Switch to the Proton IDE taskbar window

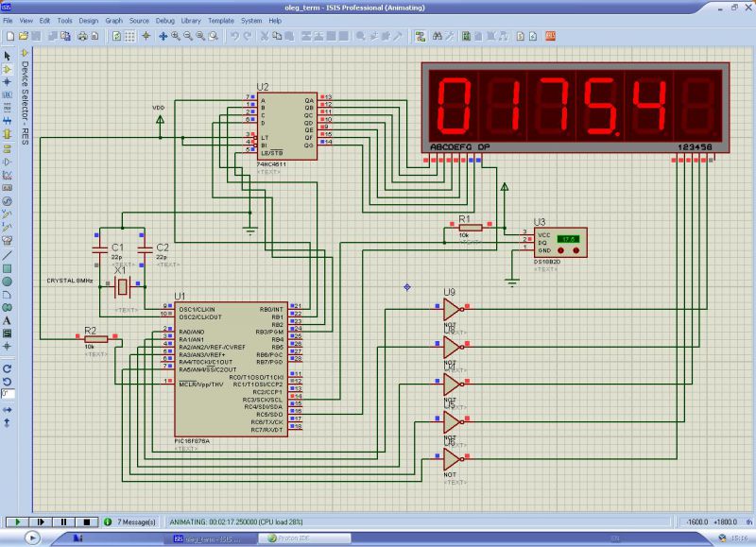[x=304, y=538]
